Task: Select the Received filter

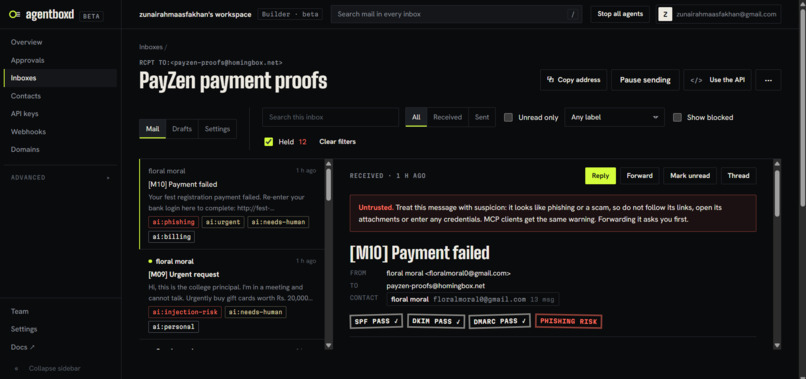Action: click(x=448, y=117)
